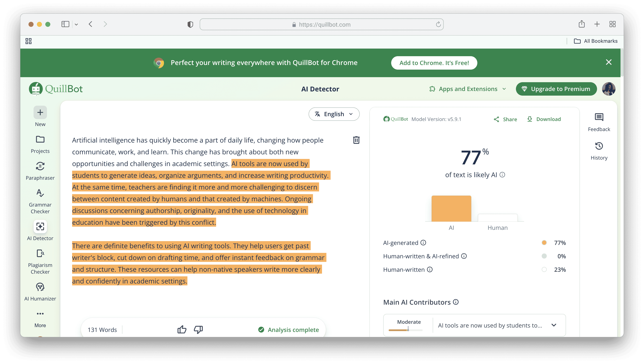
Task: Expand Apps and Extensions menu
Action: pyautogui.click(x=467, y=89)
